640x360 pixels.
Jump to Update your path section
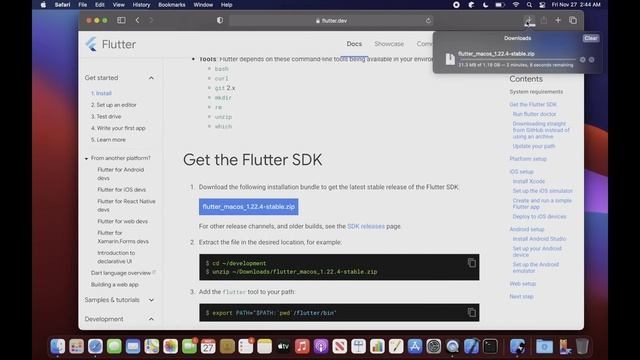534,146
